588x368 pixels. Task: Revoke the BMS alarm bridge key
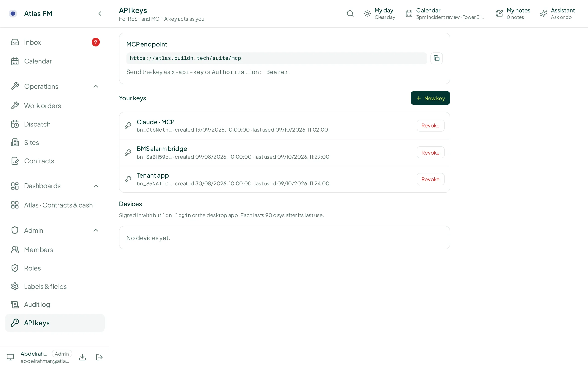(430, 152)
